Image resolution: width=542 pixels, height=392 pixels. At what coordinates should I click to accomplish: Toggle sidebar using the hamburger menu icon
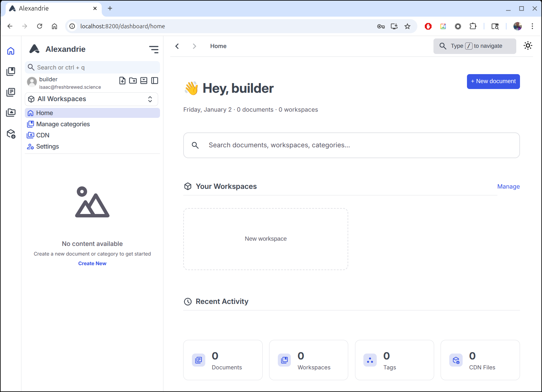tap(154, 49)
